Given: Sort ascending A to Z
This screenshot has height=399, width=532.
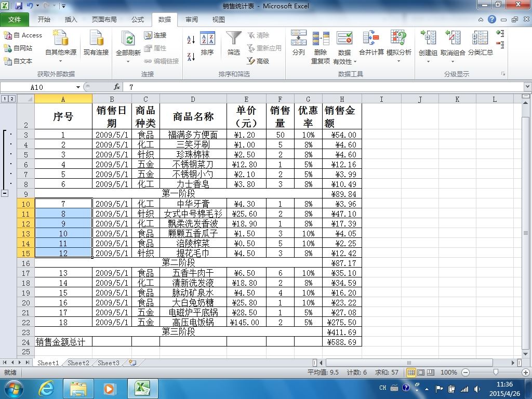Looking at the screenshot, I should (191, 39).
